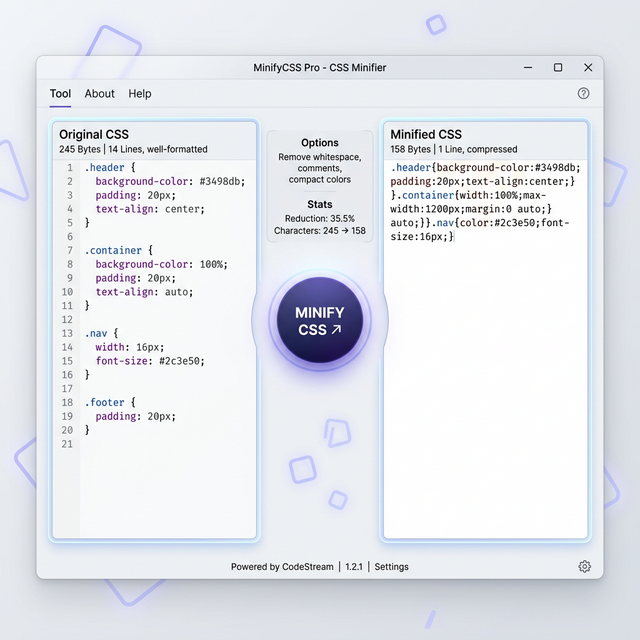Click the .footer selector line in editor
This screenshot has width=640, height=640.
tap(107, 402)
